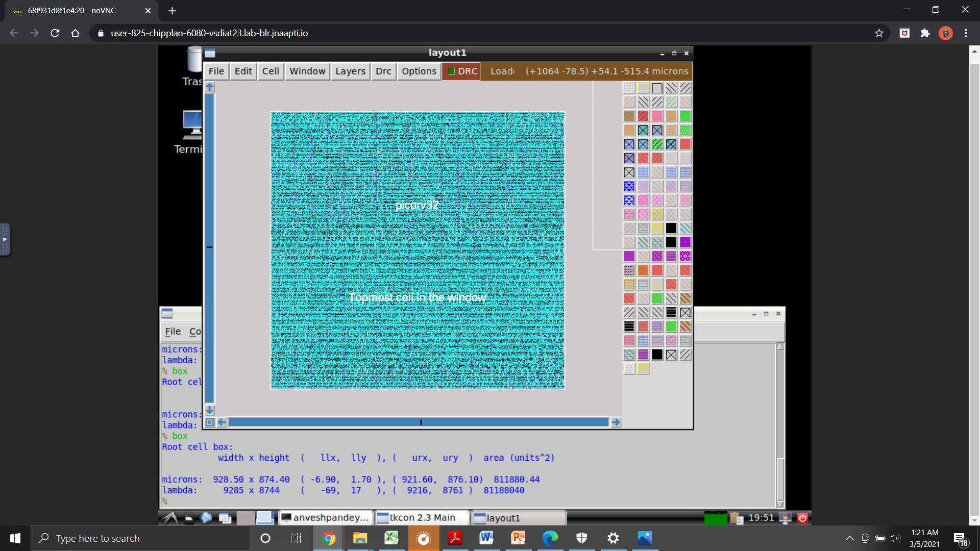Viewport: 980px width, 551px height.
Task: Expand the Options menu
Action: tap(419, 71)
